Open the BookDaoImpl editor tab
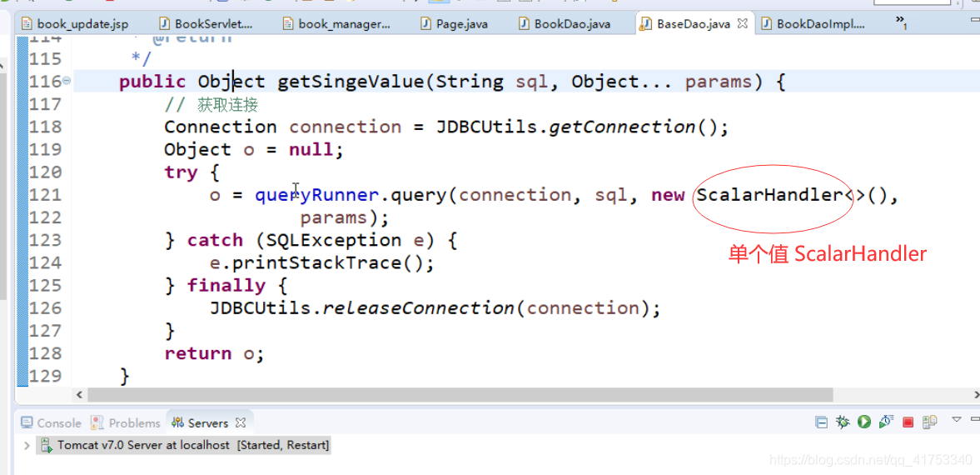 pos(813,24)
